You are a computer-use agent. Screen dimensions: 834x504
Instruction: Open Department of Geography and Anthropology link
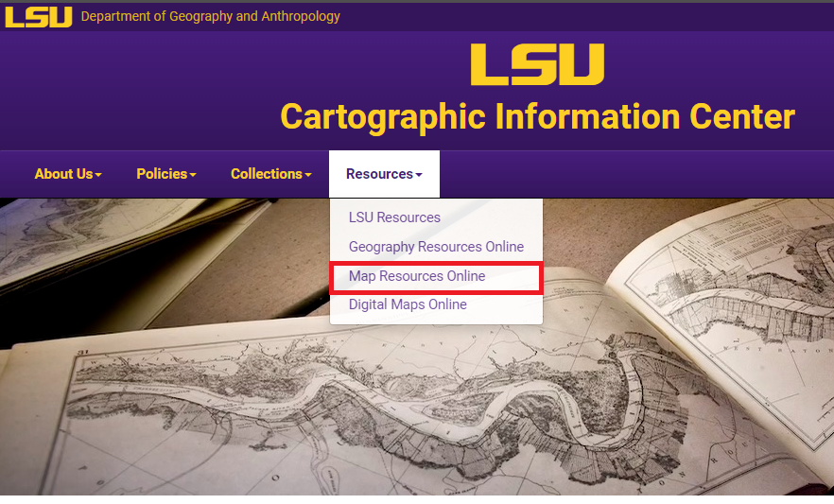pos(210,16)
